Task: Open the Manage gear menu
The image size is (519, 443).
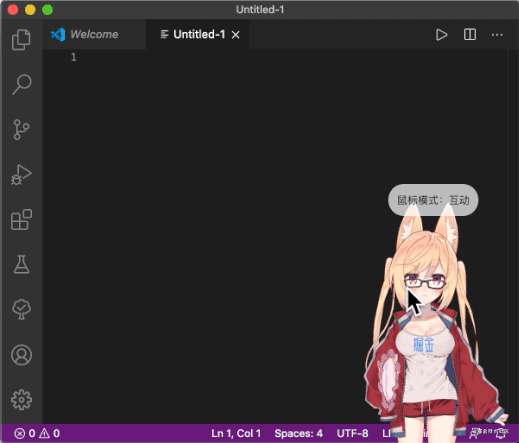Action: (22, 399)
